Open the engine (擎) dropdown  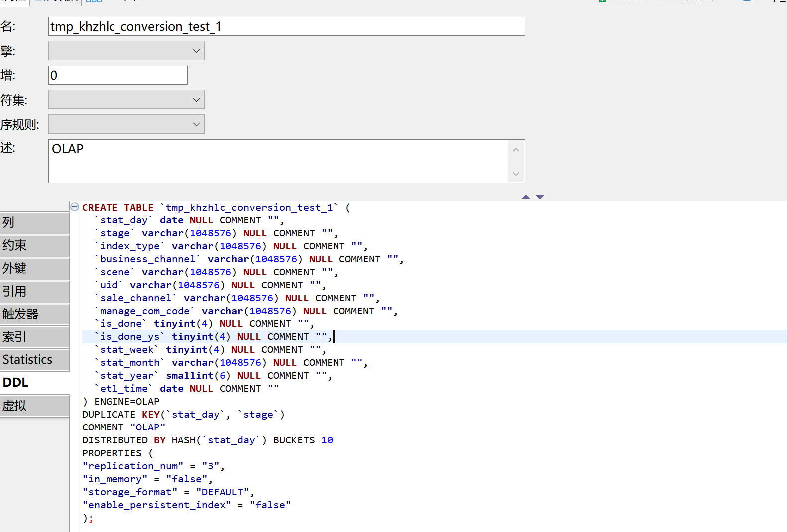point(126,51)
